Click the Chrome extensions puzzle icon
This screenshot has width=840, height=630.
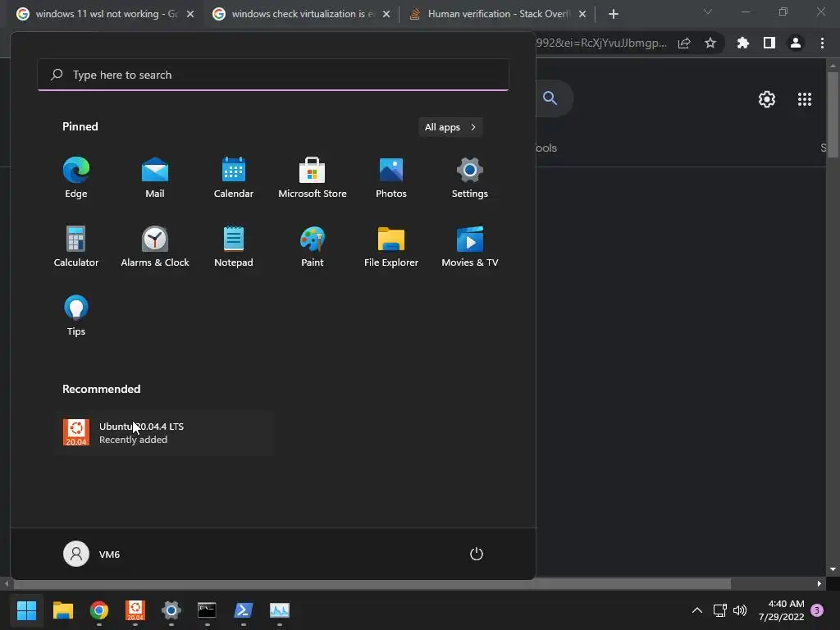[x=742, y=43]
